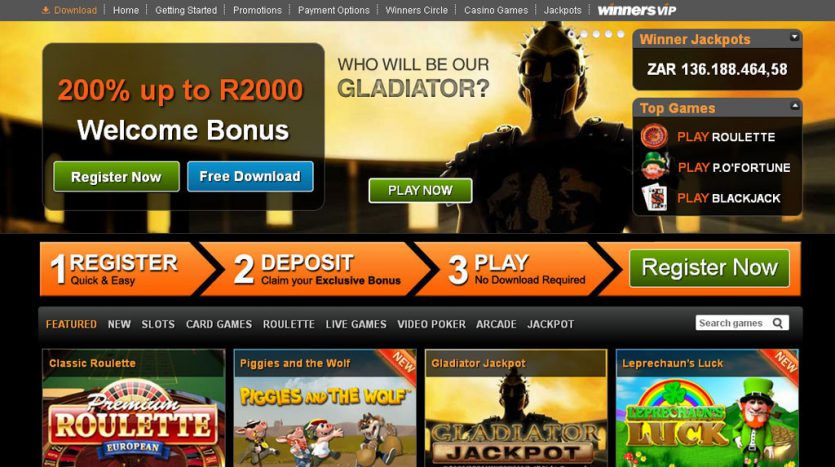Click the roulette wheel icon in Top Games

pyautogui.click(x=654, y=136)
